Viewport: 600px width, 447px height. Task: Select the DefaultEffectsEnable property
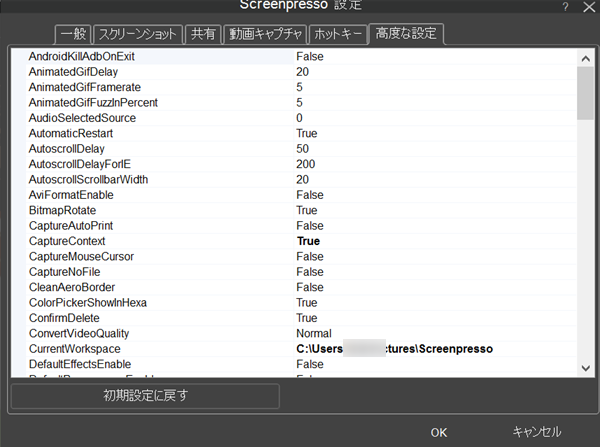80,364
